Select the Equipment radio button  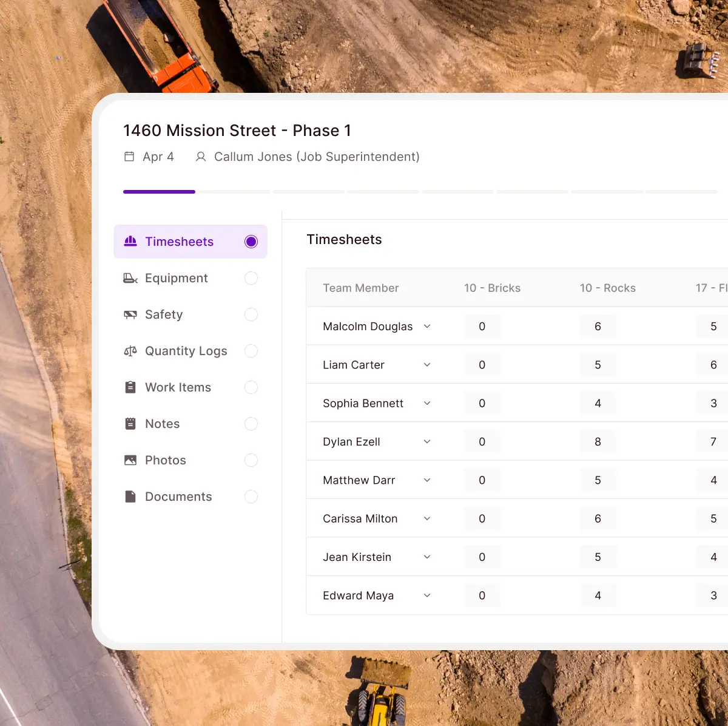click(251, 278)
